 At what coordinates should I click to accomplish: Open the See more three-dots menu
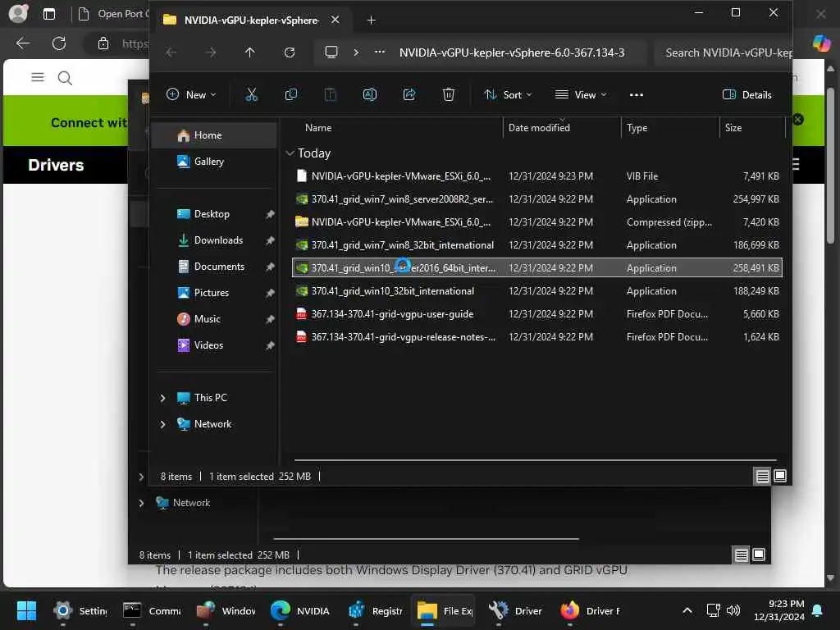tap(636, 95)
